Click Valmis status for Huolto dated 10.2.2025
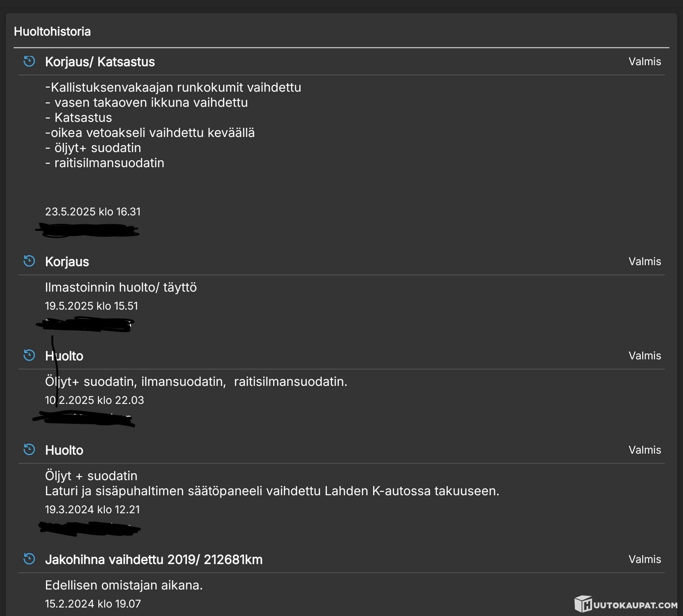Image resolution: width=683 pixels, height=616 pixels. pos(644,356)
